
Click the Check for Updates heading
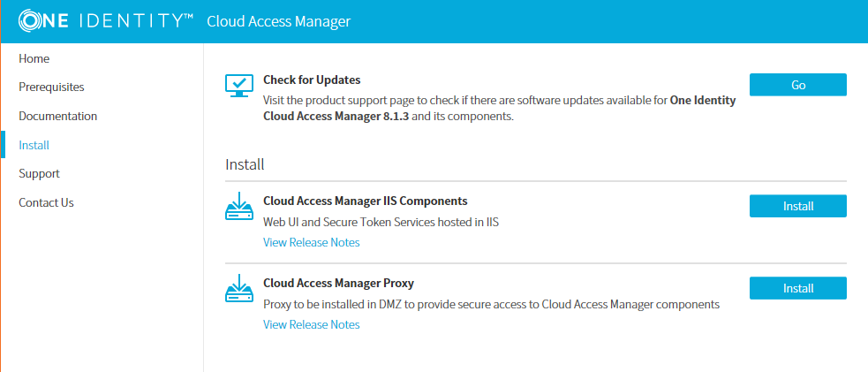pos(312,80)
